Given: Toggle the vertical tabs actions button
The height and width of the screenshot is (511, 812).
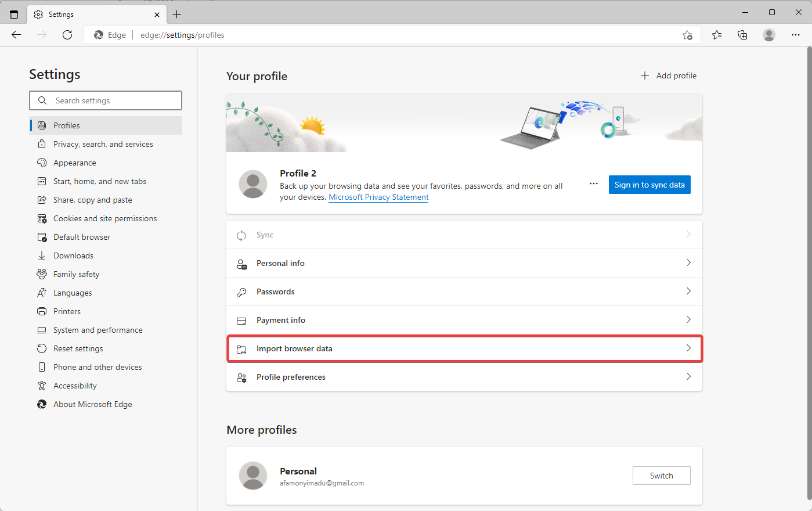Looking at the screenshot, I should [x=14, y=15].
